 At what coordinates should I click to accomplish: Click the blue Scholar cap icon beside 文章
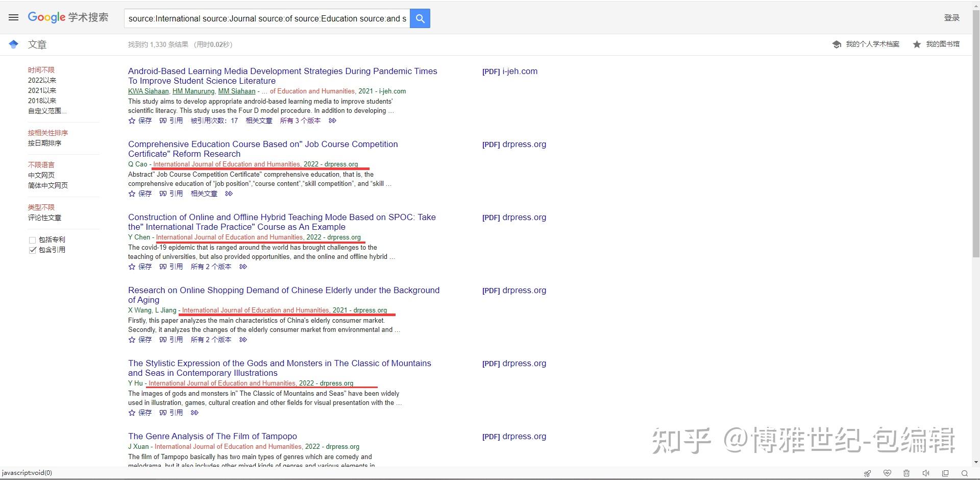coord(13,44)
